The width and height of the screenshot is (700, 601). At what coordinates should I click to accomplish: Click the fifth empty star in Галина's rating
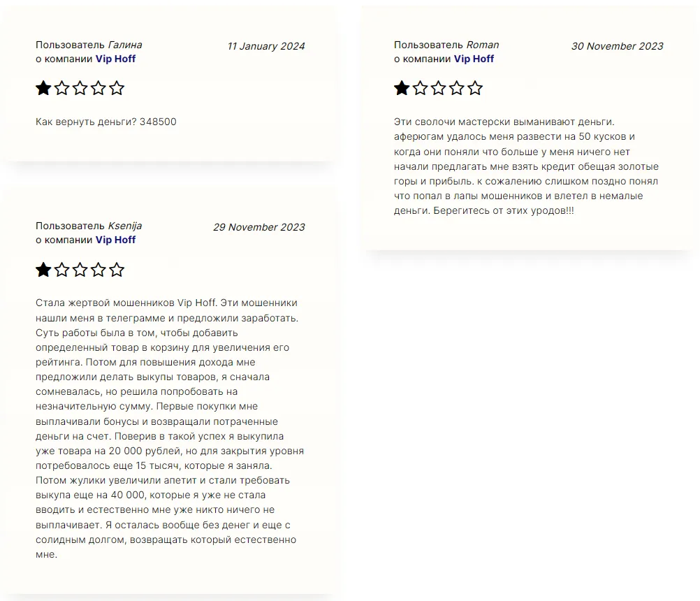[x=117, y=89]
